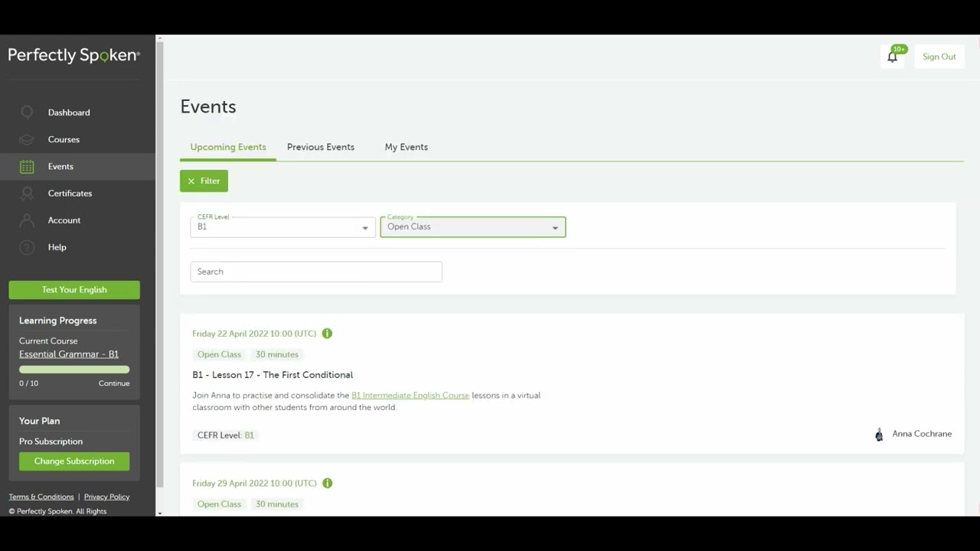980x551 pixels.
Task: Switch to Upcoming Events tab
Action: [x=228, y=147]
